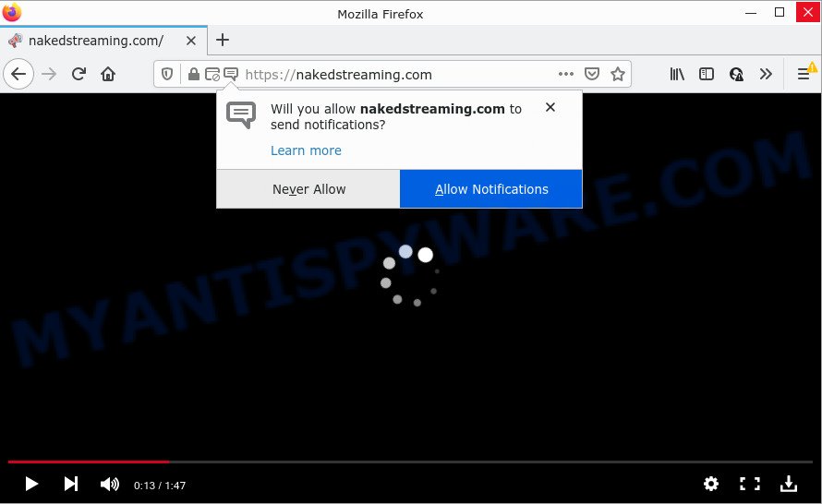Open a new tab
This screenshot has width=822, height=504.
click(223, 40)
